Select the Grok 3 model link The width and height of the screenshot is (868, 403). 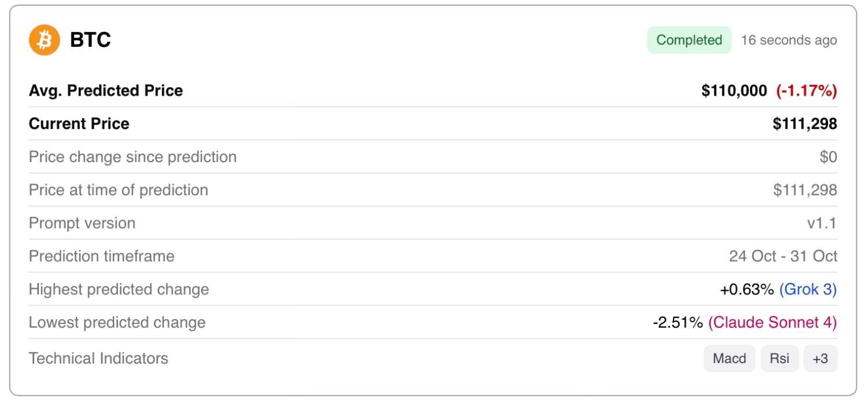808,290
